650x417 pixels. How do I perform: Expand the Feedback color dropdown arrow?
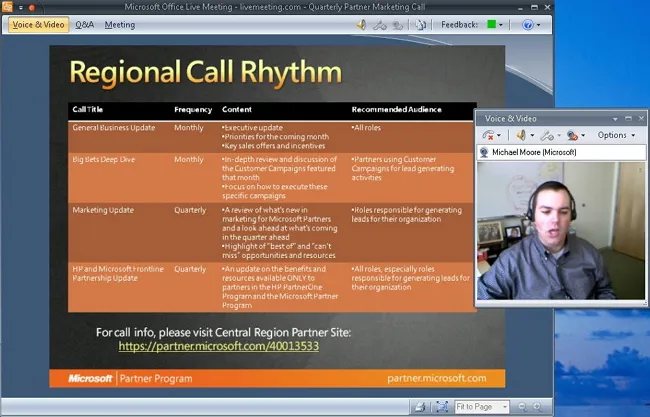pyautogui.click(x=501, y=25)
